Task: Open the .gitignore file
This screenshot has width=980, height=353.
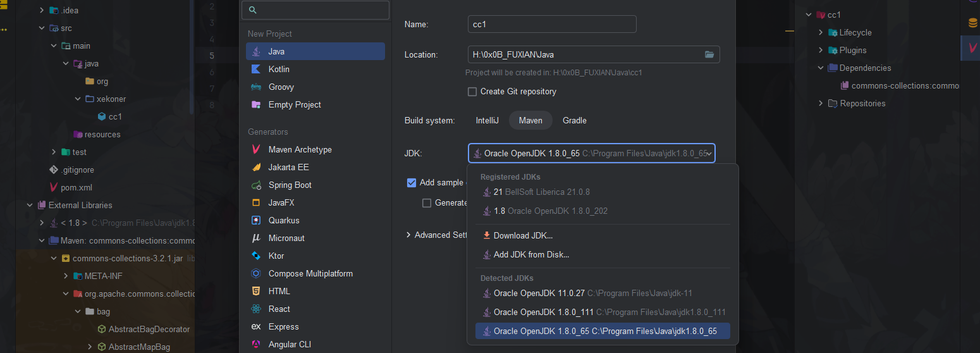Action: click(72, 170)
